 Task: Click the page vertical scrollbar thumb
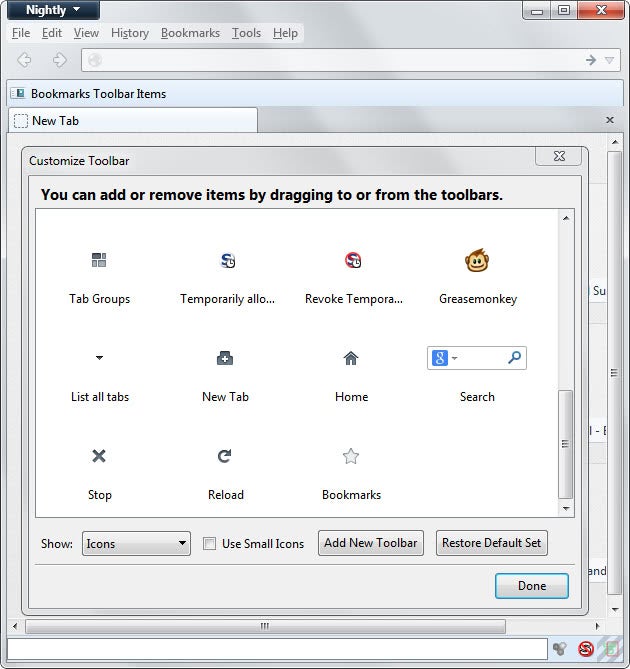pyautogui.click(x=614, y=372)
